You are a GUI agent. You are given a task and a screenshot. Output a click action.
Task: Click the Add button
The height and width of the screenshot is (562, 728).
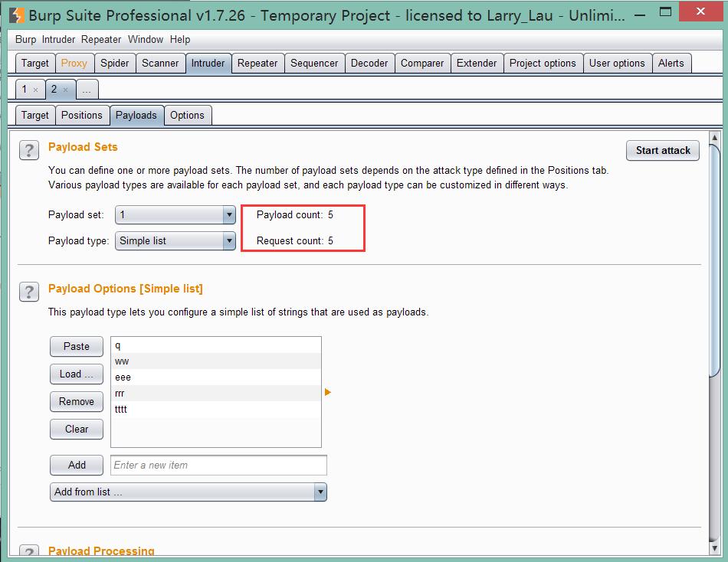coord(77,465)
